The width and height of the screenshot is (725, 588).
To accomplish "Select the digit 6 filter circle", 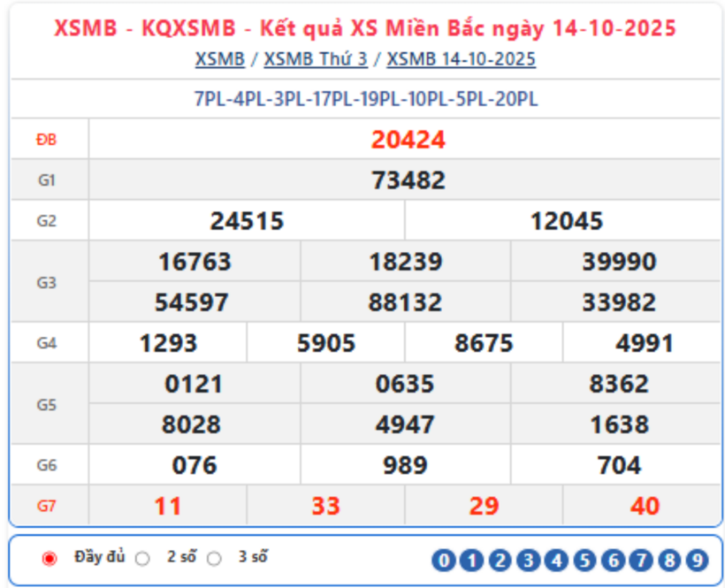I will [613, 560].
